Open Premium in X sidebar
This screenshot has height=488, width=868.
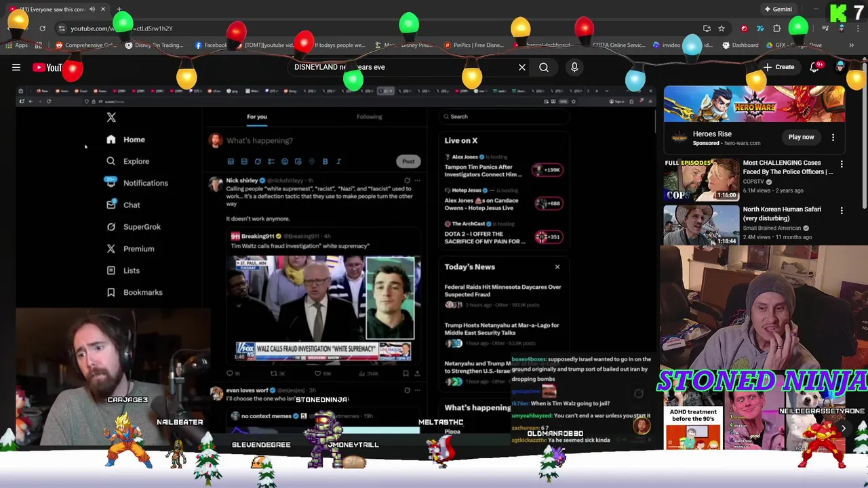point(130,249)
